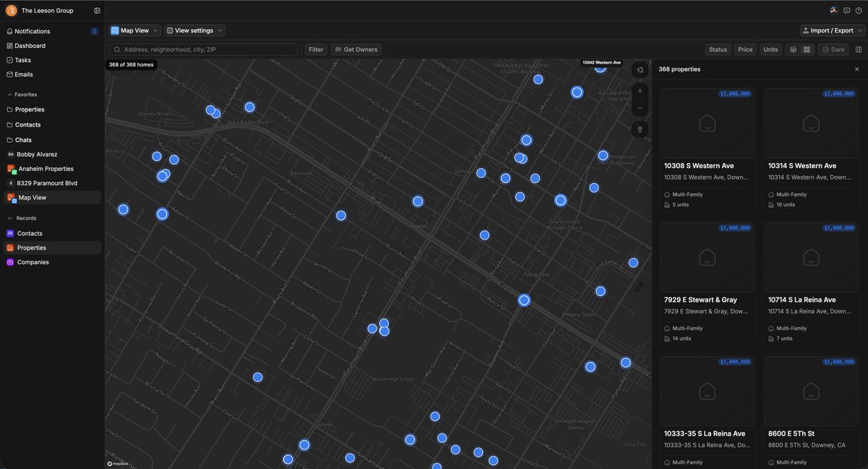This screenshot has height=469, width=868.
Task: Zoom in on the map
Action: (639, 91)
